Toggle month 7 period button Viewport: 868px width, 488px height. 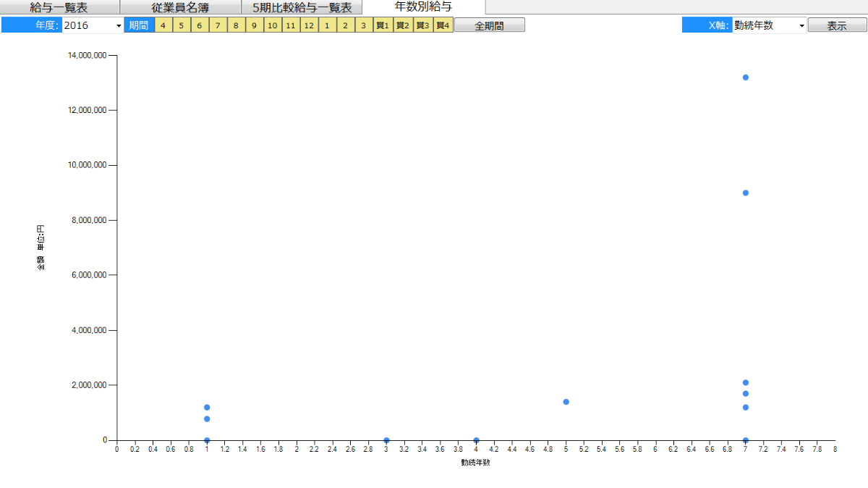218,25
